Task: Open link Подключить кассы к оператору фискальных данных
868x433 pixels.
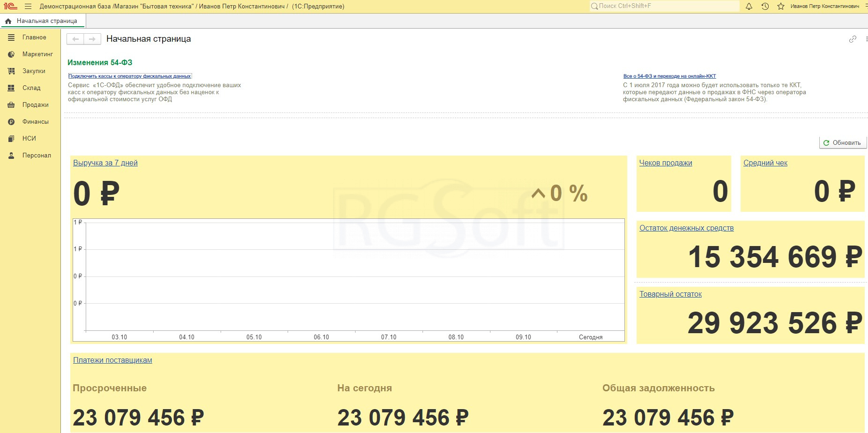Action: [130, 76]
